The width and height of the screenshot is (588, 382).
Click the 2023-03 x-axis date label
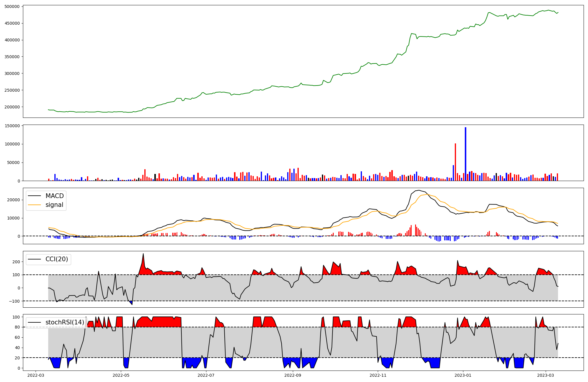pyautogui.click(x=546, y=375)
